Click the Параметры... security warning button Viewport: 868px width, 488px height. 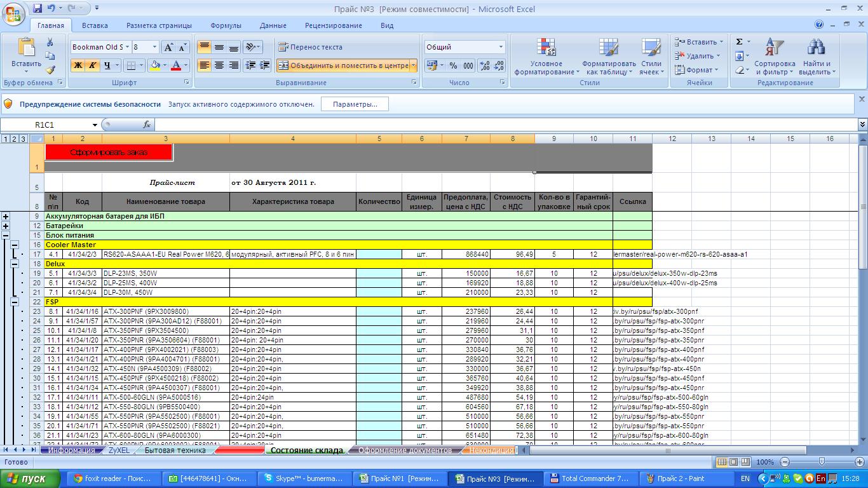click(355, 104)
